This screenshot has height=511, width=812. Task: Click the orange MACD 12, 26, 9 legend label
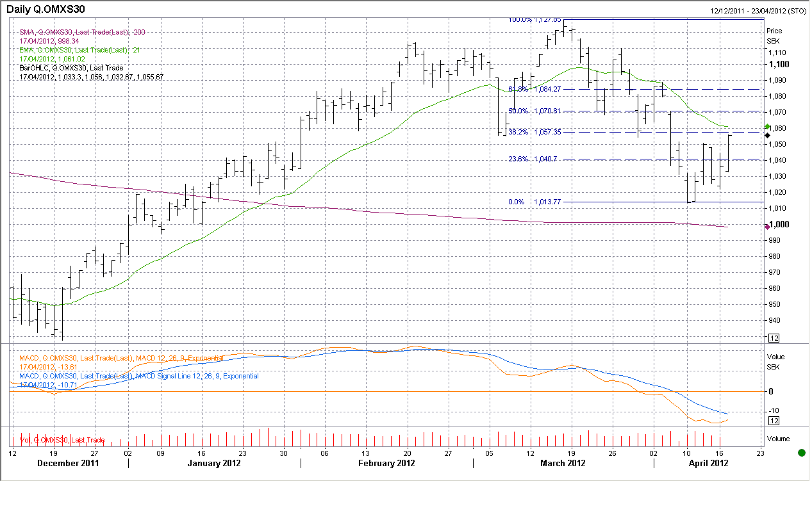point(121,358)
